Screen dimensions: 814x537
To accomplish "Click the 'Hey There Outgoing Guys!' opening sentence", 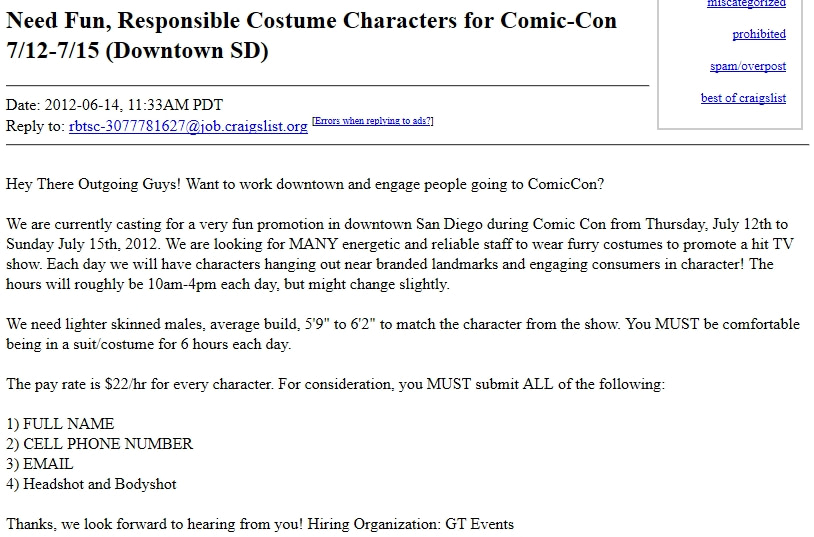I will coord(93,184).
